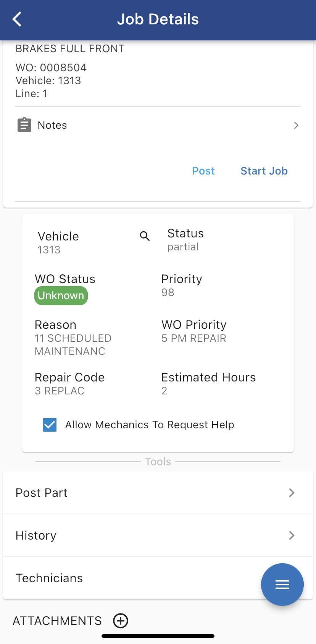Tap the green Unknown status badge
Viewport: 316px width, 644px height.
tap(61, 296)
